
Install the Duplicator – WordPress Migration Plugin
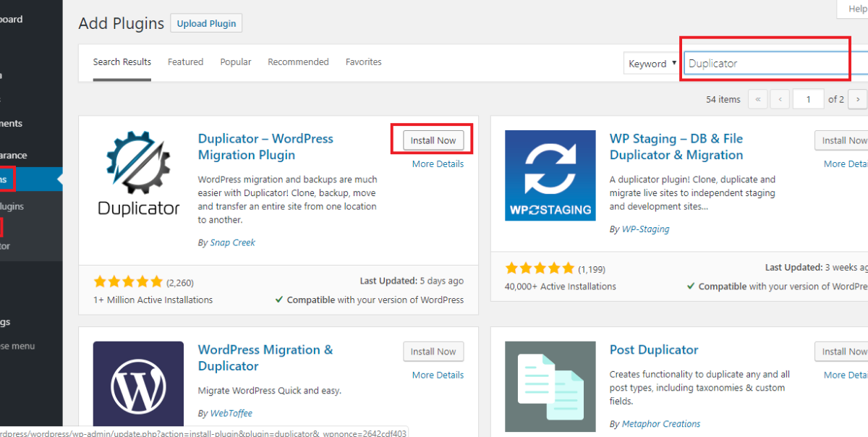click(433, 140)
